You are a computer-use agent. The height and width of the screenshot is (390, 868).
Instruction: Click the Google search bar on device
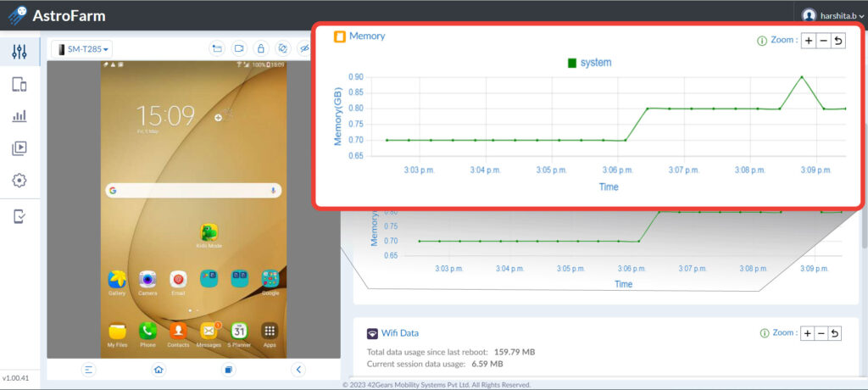193,191
